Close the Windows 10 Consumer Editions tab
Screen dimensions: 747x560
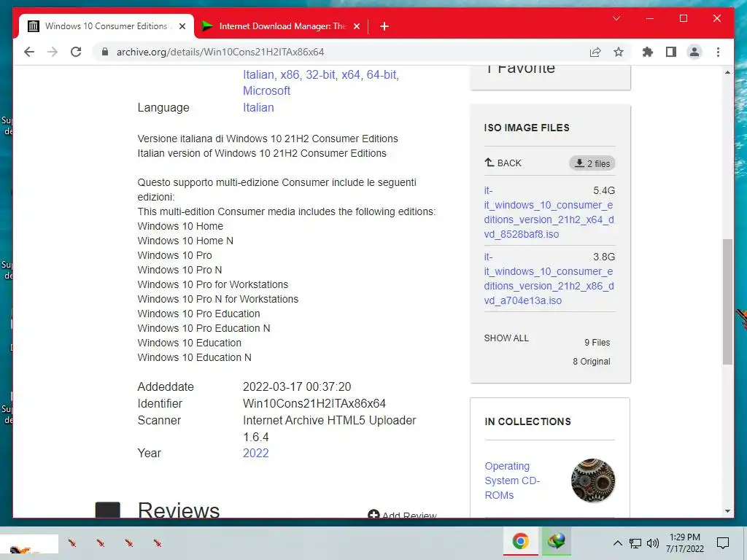coord(182,27)
